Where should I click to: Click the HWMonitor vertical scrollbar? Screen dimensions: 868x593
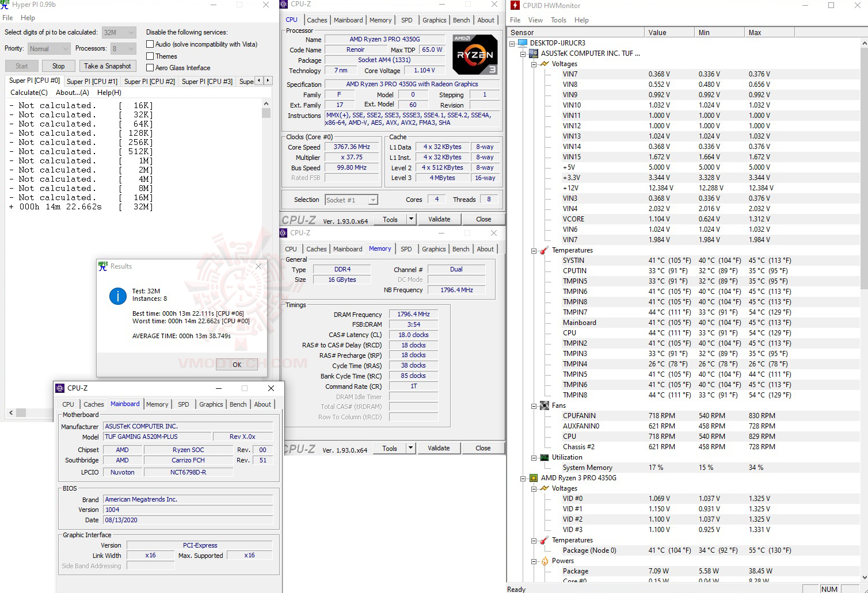pyautogui.click(x=864, y=311)
